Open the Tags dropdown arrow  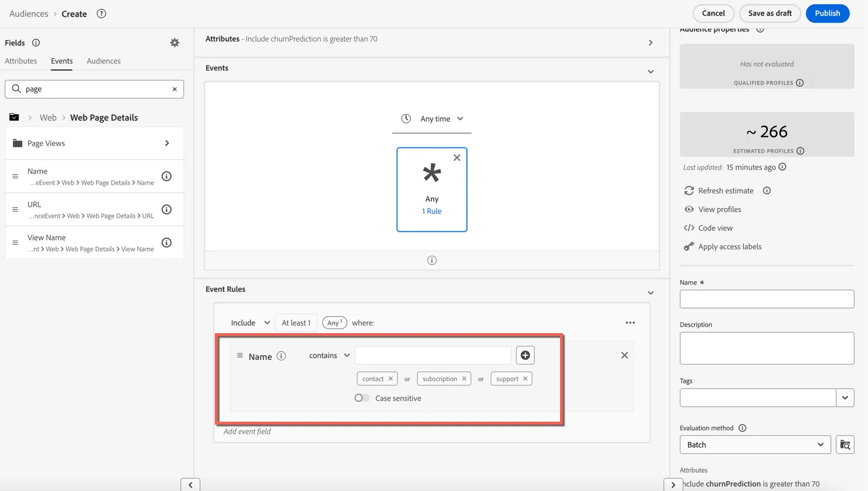click(845, 398)
